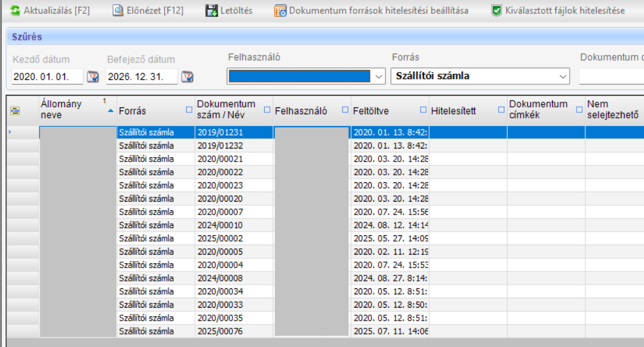
Task: Open Dokumentum források hitelesítési beállítása icon
Action: [280, 11]
